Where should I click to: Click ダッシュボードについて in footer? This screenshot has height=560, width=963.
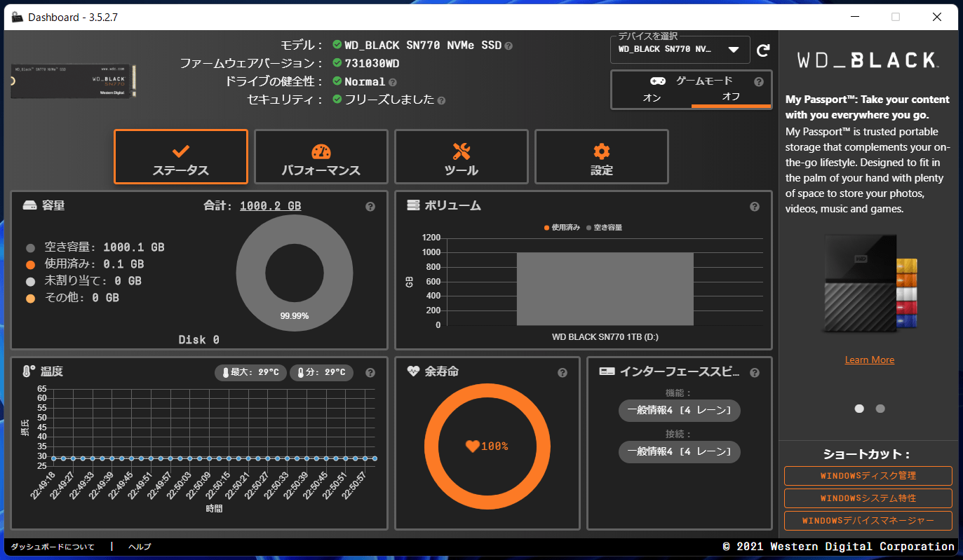(x=53, y=547)
